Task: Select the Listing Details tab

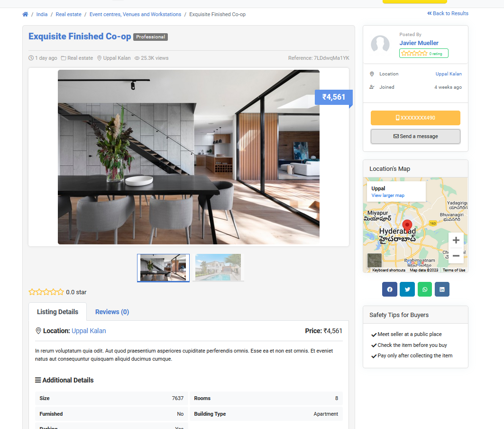Action: click(57, 312)
